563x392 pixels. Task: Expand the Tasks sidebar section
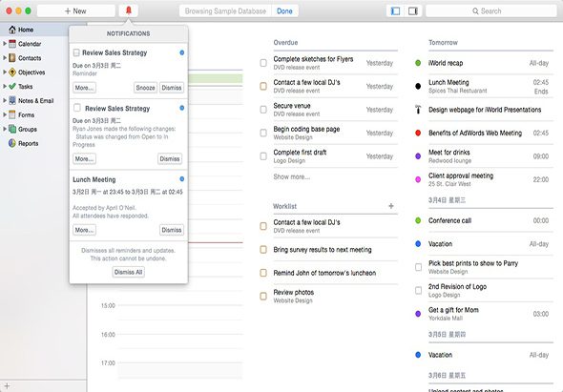[x=5, y=86]
